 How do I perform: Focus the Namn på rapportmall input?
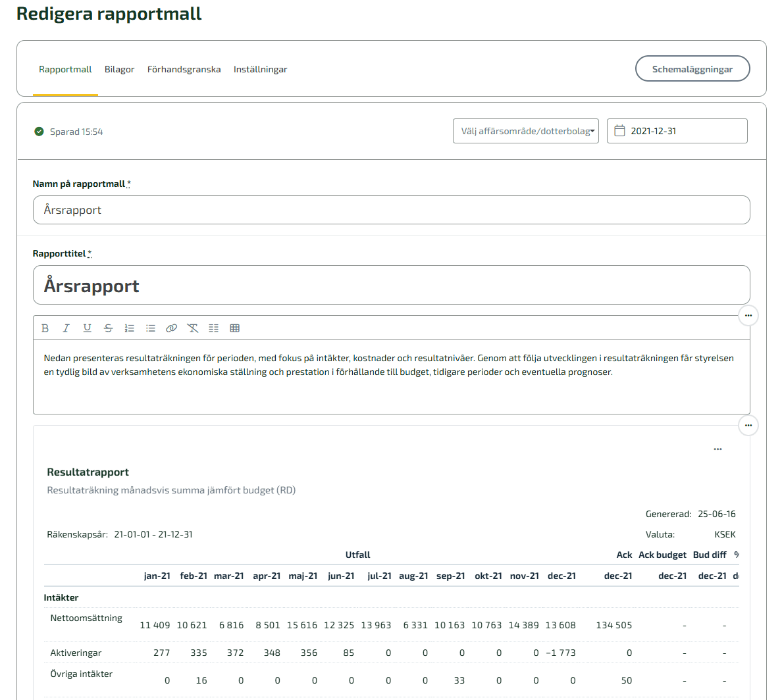392,210
